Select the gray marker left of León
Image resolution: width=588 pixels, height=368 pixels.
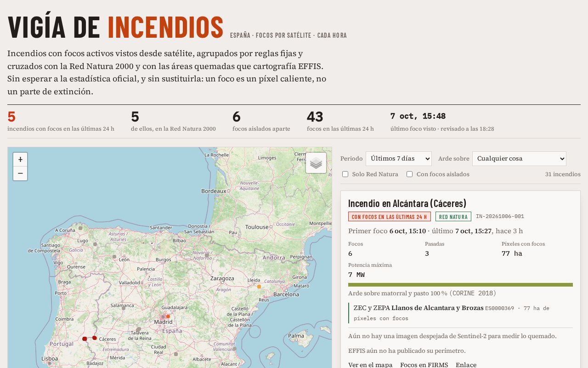coord(114,257)
